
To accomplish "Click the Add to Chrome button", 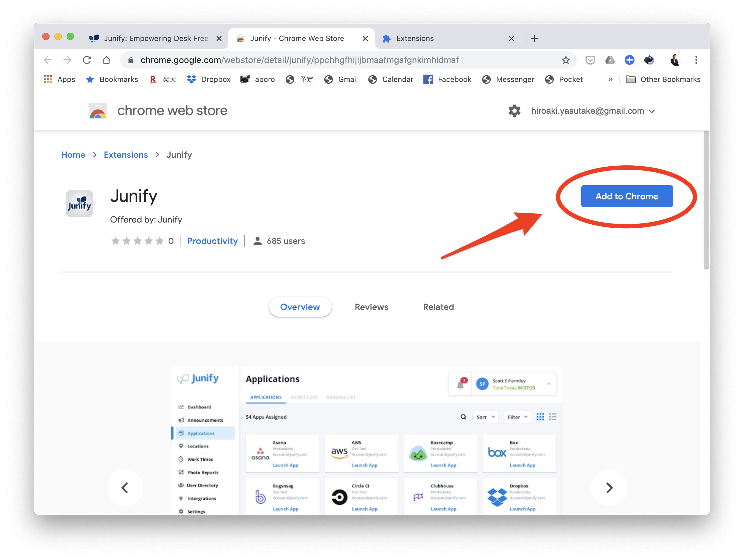I will coord(627,196).
